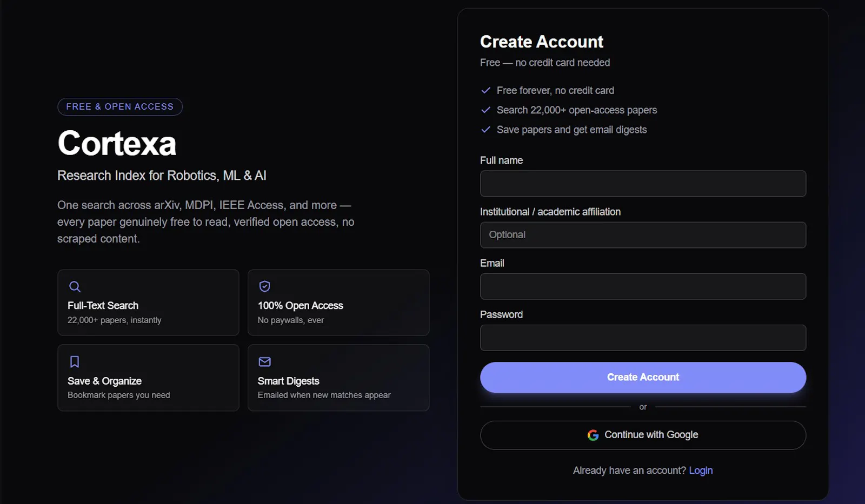Viewport: 865px width, 504px height.
Task: Click the One search across arXiv description paragraph
Action: pos(206,222)
